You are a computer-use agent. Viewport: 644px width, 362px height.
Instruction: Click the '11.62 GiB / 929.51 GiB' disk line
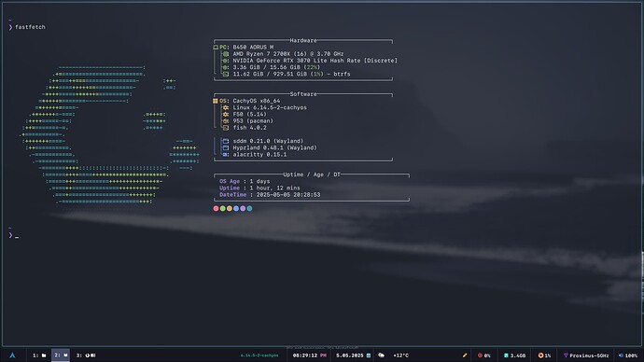pos(287,74)
